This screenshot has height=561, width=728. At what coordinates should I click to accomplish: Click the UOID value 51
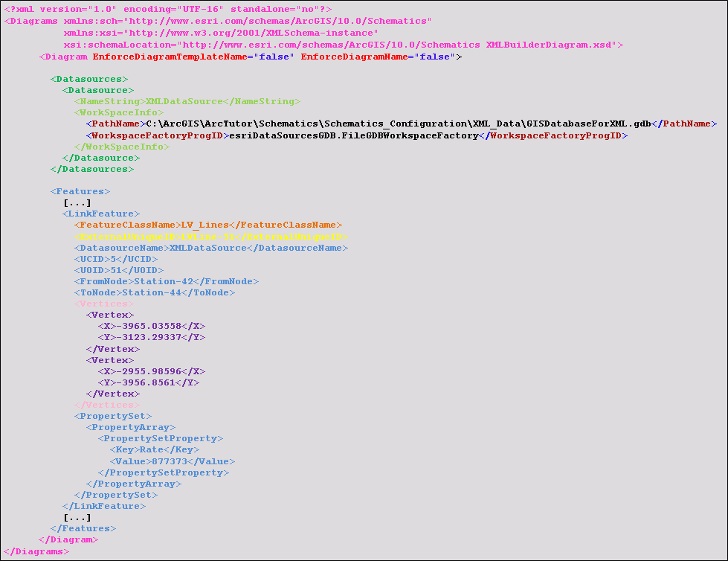pos(117,269)
